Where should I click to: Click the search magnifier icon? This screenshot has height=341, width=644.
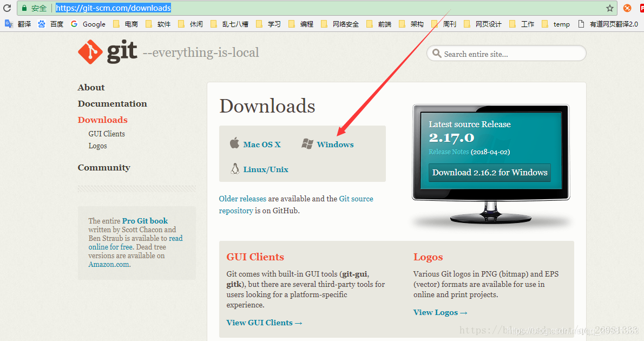coord(437,54)
